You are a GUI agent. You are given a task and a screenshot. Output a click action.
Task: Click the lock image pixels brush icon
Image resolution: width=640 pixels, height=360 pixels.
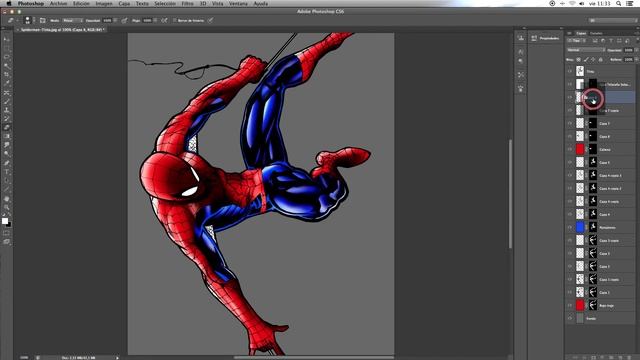coord(586,60)
